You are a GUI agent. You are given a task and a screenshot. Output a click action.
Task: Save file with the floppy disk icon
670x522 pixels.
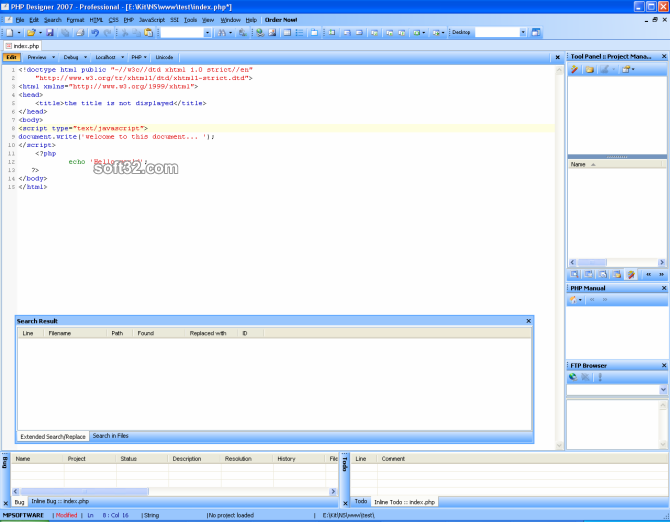(50, 32)
